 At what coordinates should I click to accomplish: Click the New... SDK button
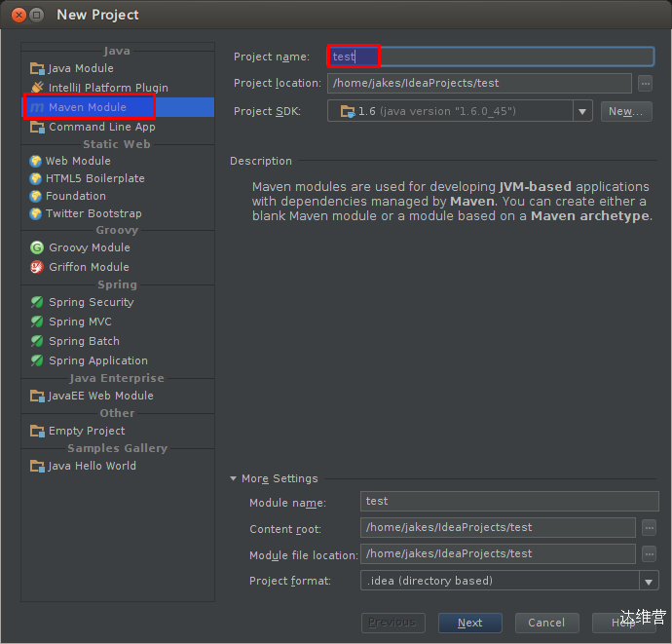[x=626, y=111]
